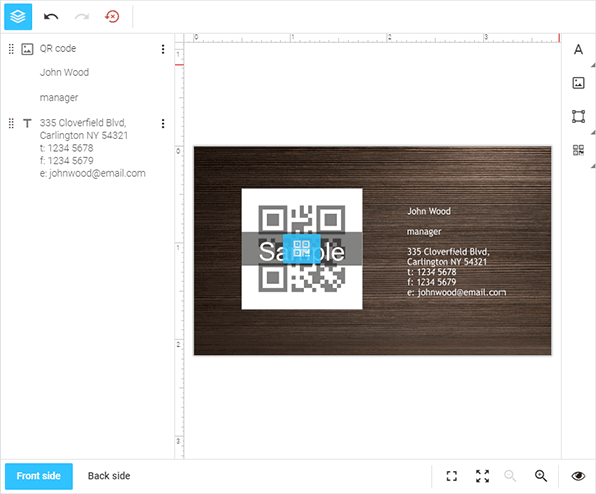Click the address text block on the card
This screenshot has height=494, width=596.
coord(456,272)
